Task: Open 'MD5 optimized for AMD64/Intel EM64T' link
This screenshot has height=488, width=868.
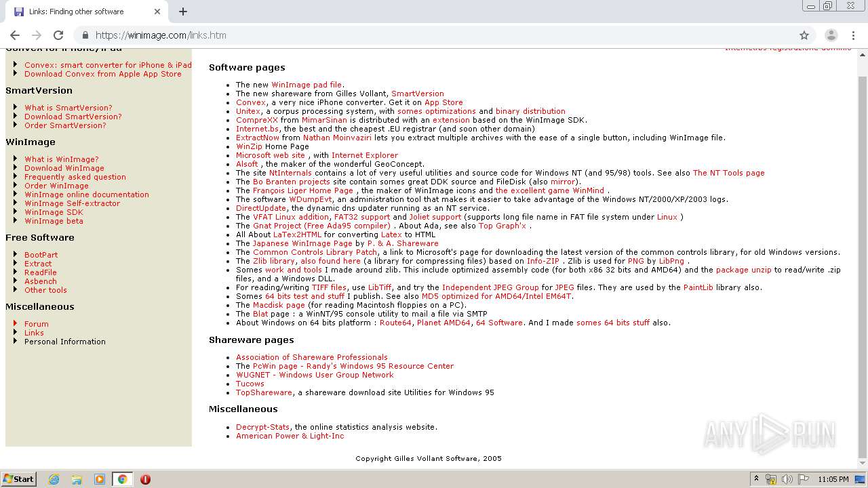Action: point(496,296)
